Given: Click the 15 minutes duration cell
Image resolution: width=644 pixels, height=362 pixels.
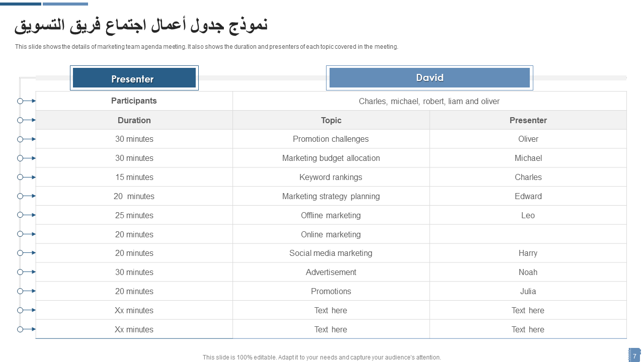Looking at the screenshot, I should (x=134, y=177).
